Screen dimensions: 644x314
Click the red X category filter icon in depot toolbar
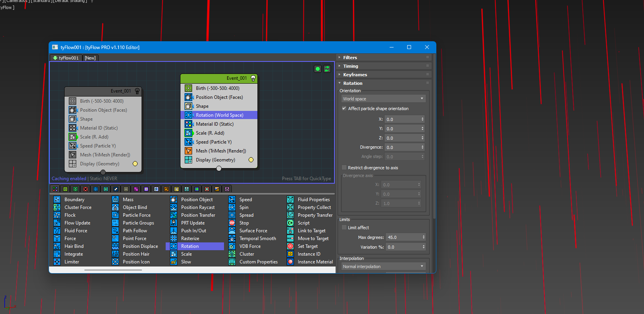pos(86,189)
